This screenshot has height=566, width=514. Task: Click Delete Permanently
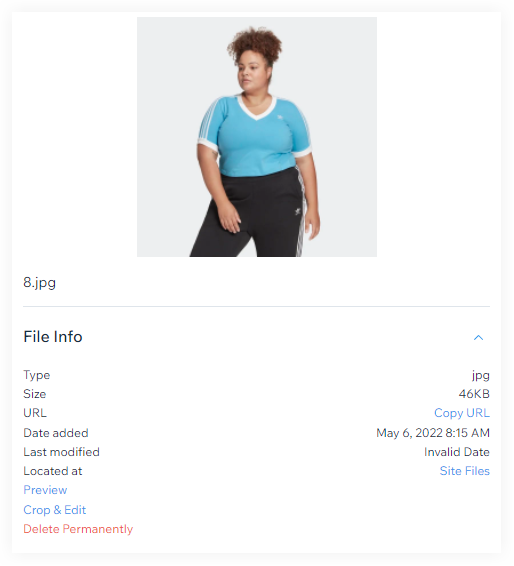click(78, 529)
